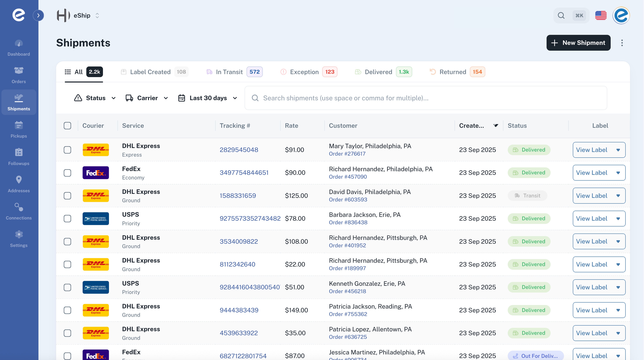
Task: Click inside the search shipments field
Action: tap(350, 98)
